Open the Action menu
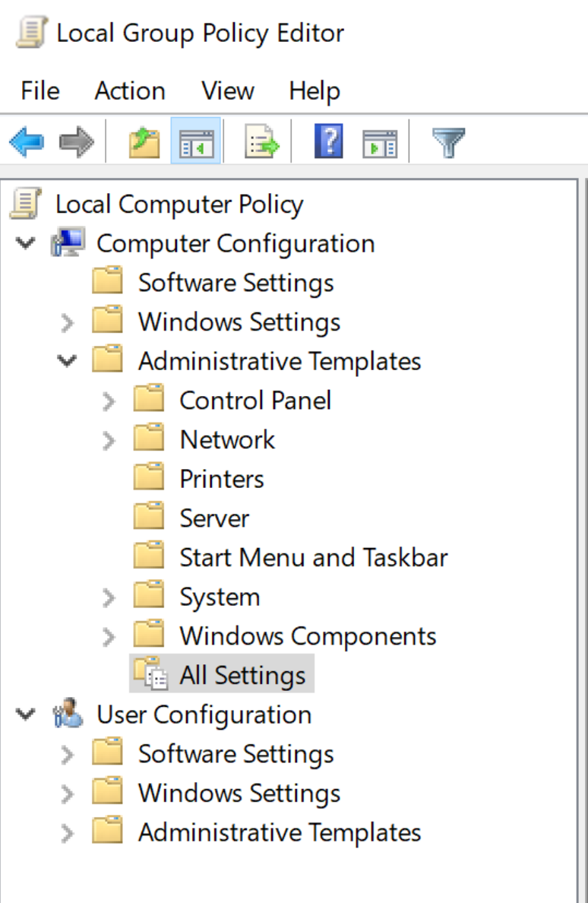Screen dimensions: 588x903 [130, 91]
